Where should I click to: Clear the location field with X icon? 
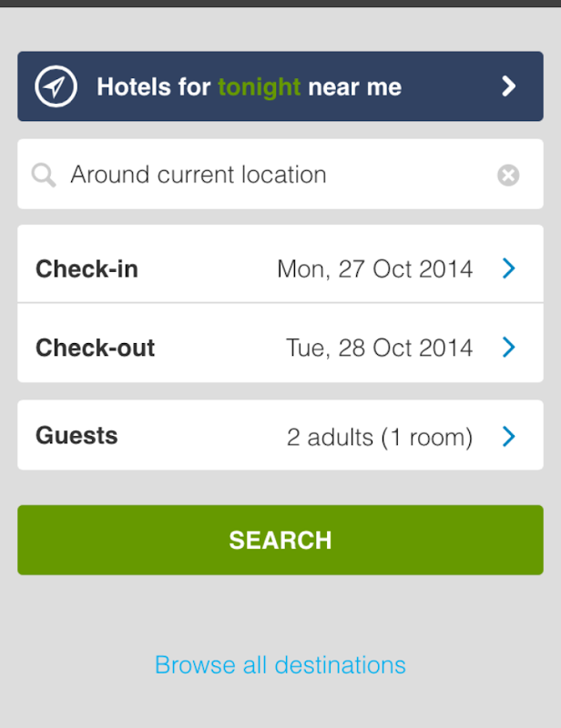[x=508, y=175]
